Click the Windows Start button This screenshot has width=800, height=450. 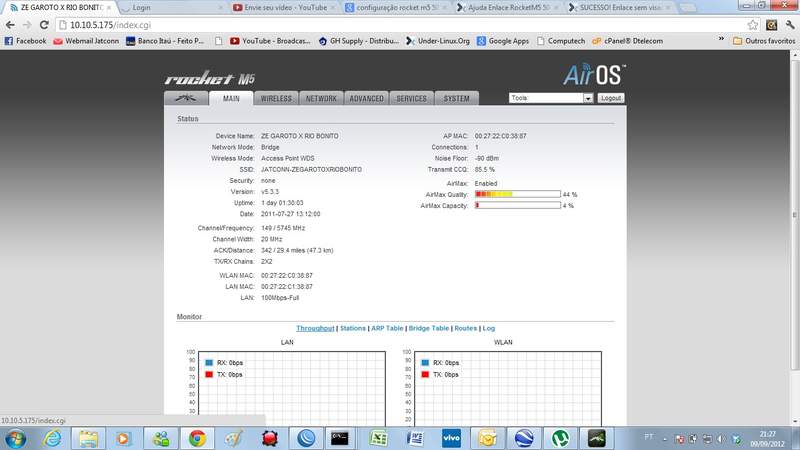(x=15, y=439)
